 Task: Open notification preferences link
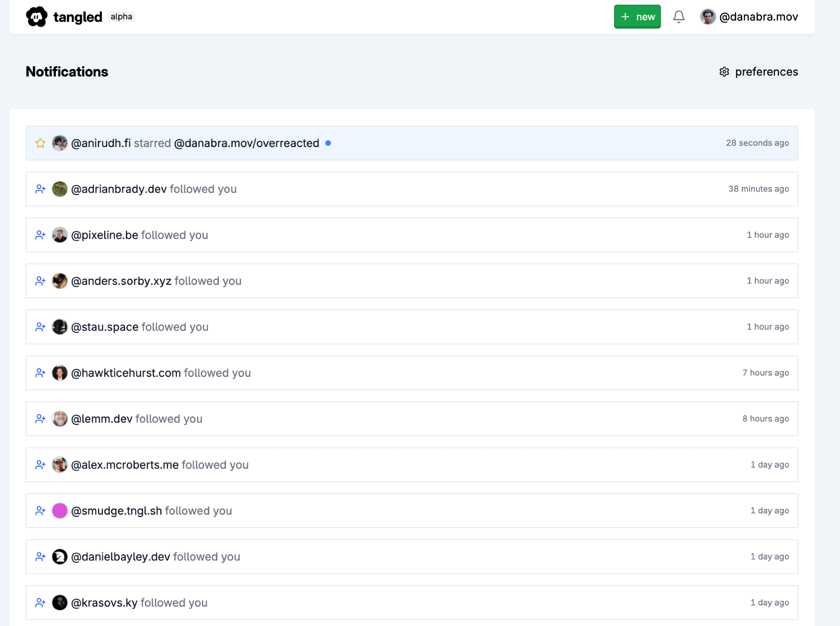pos(766,72)
